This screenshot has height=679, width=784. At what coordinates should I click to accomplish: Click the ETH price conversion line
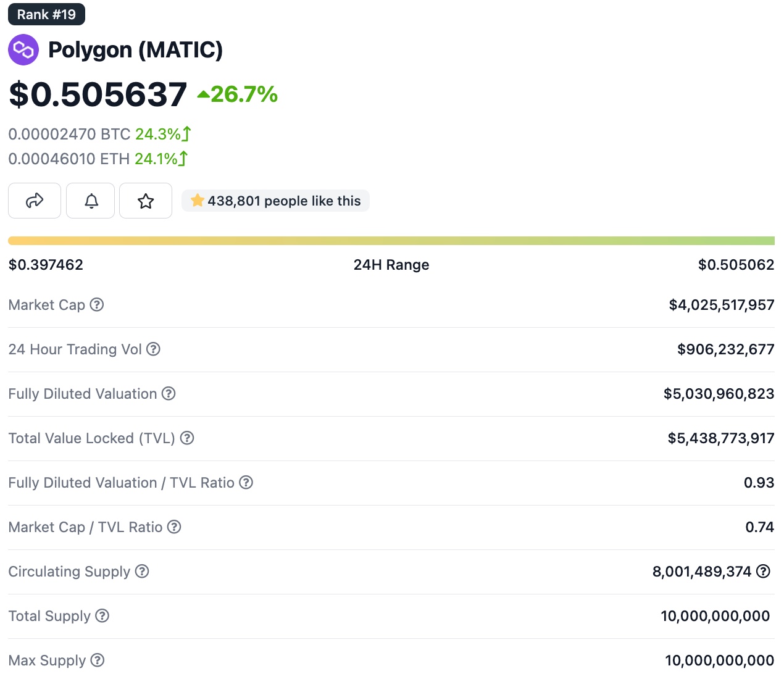(98, 159)
